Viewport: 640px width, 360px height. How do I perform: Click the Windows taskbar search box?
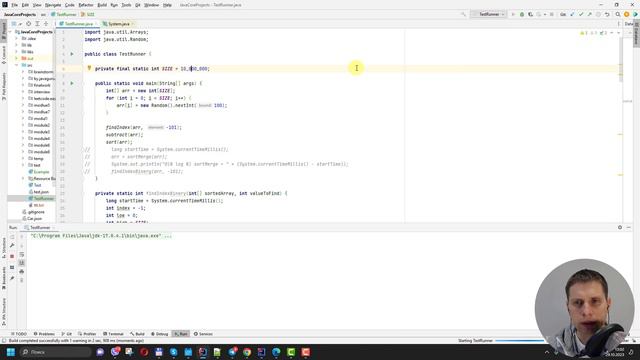pos(56,352)
